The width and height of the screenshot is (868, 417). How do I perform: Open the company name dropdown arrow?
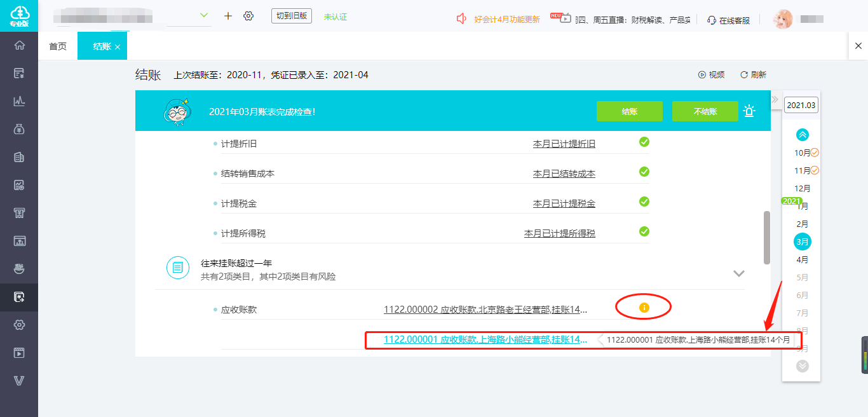click(204, 15)
